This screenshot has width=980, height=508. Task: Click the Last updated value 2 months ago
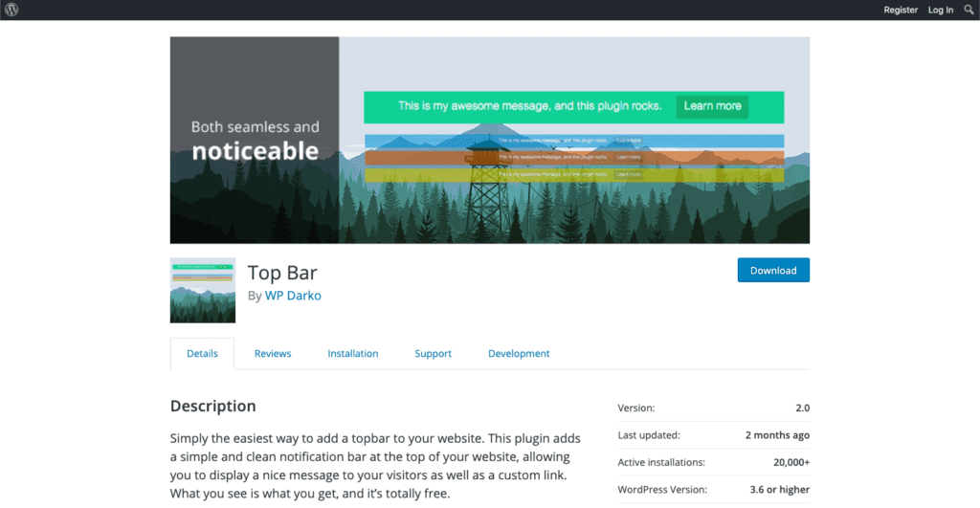pyautogui.click(x=777, y=435)
